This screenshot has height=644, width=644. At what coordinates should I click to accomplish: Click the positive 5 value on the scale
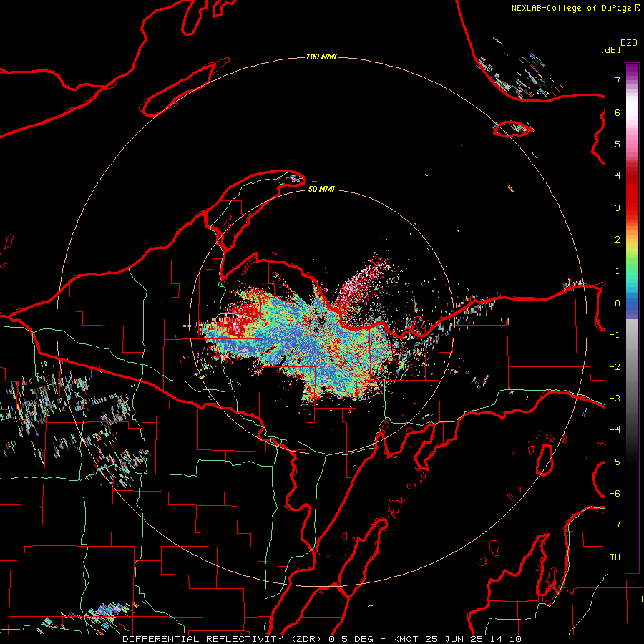pos(618,144)
